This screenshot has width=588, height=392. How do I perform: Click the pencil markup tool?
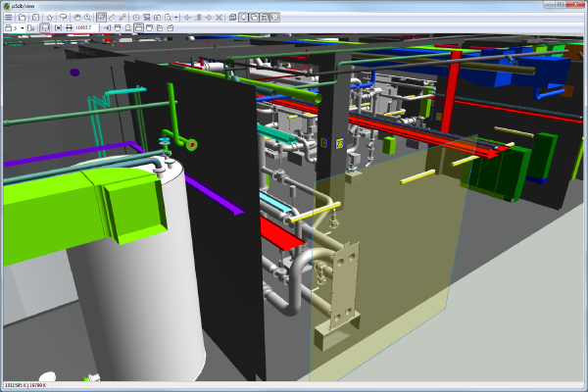[x=122, y=18]
